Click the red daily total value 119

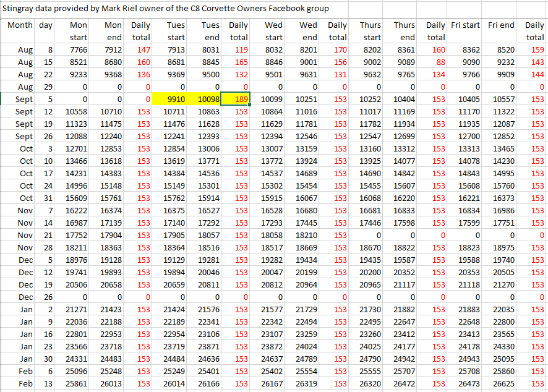coord(240,50)
